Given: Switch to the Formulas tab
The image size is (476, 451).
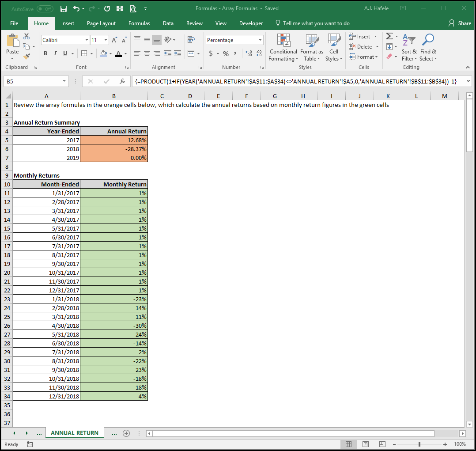Looking at the screenshot, I should (139, 23).
